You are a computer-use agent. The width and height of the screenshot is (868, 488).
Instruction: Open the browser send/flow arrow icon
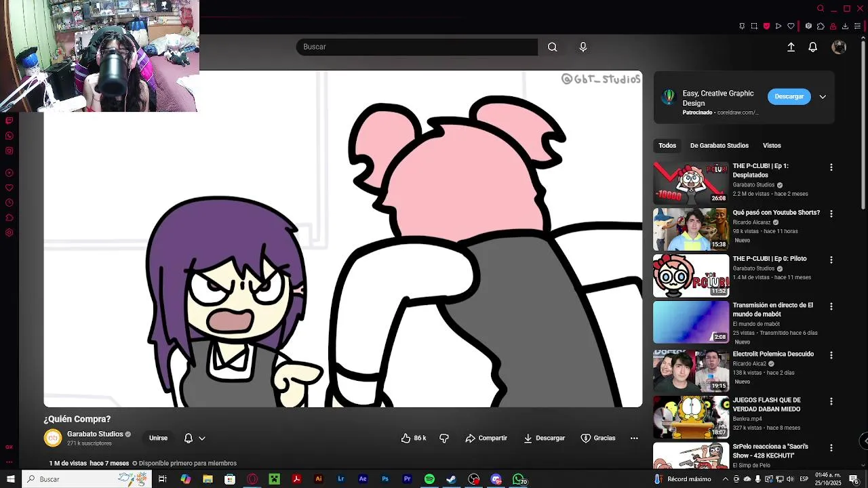point(778,26)
